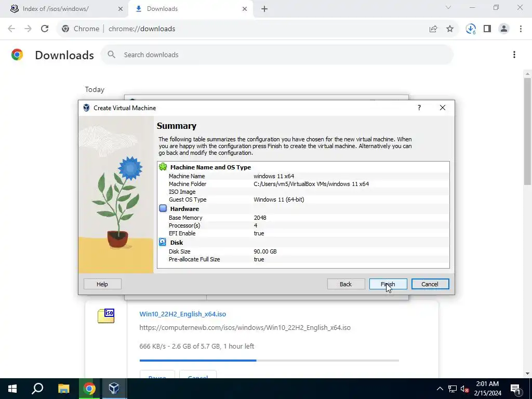Select the Disk Size 90.00 GB value

[265, 251]
